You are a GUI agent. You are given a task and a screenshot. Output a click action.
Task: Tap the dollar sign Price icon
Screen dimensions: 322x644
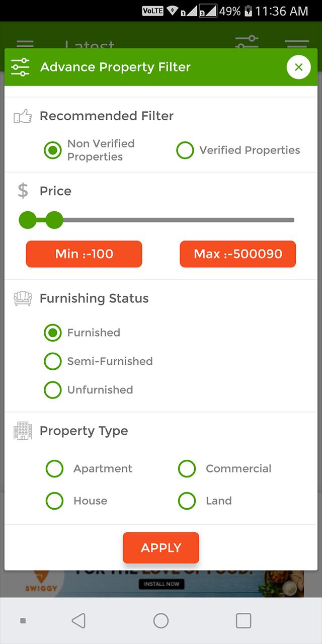23,191
